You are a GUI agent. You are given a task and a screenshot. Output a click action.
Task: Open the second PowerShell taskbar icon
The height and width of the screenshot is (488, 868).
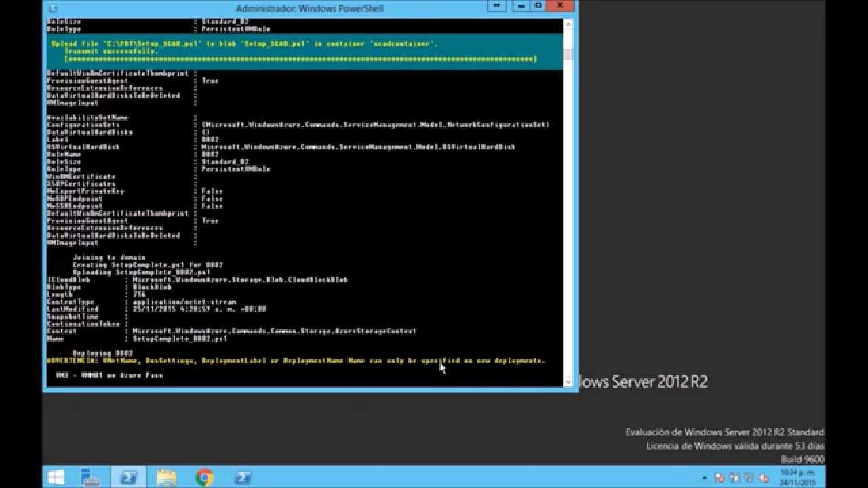[x=242, y=477]
